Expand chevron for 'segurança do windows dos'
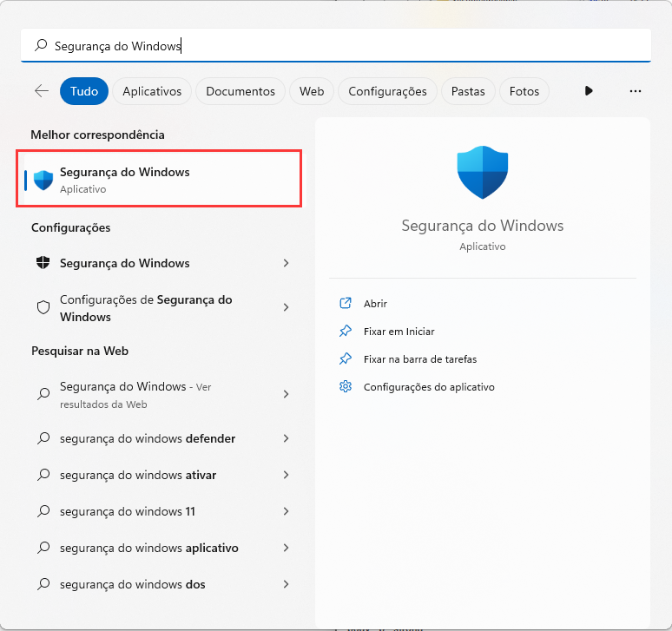672x631 pixels. pos(286,584)
